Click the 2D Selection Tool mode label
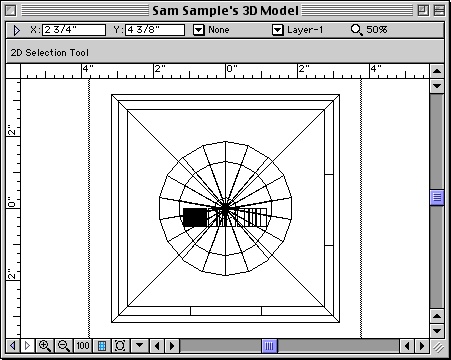The width and height of the screenshot is (451, 360). pyautogui.click(x=50, y=53)
